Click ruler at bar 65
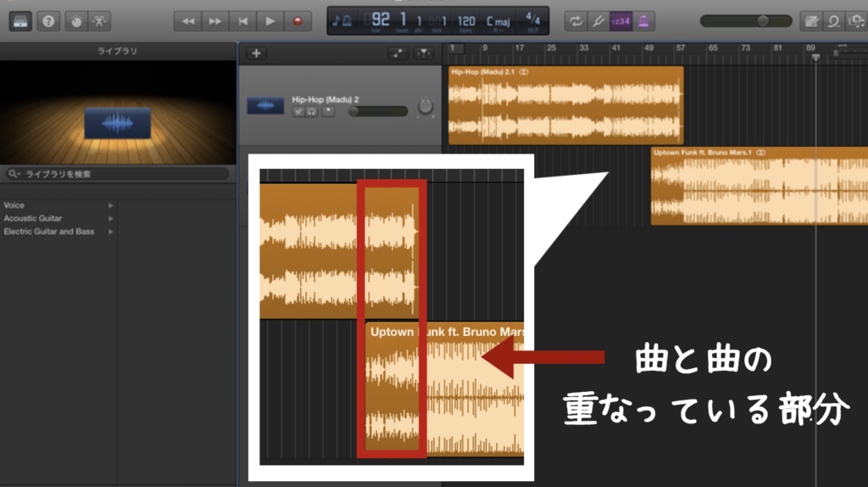Screen dimensions: 868x487 [x=713, y=48]
